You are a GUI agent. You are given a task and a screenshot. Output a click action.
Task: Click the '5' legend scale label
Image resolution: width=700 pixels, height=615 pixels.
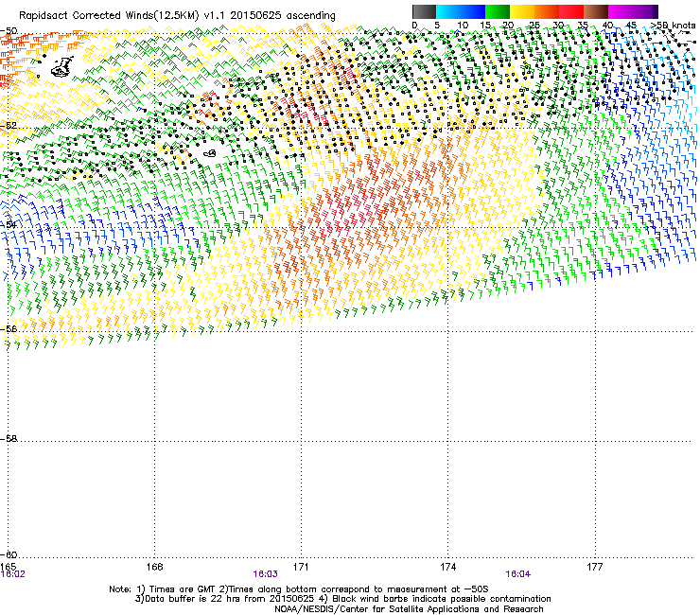(437, 25)
